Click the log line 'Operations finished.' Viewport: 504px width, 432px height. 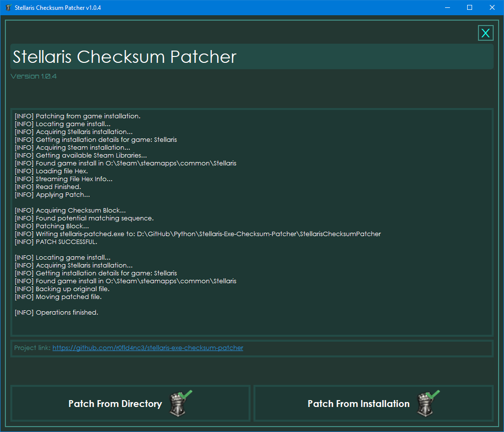[56, 313]
